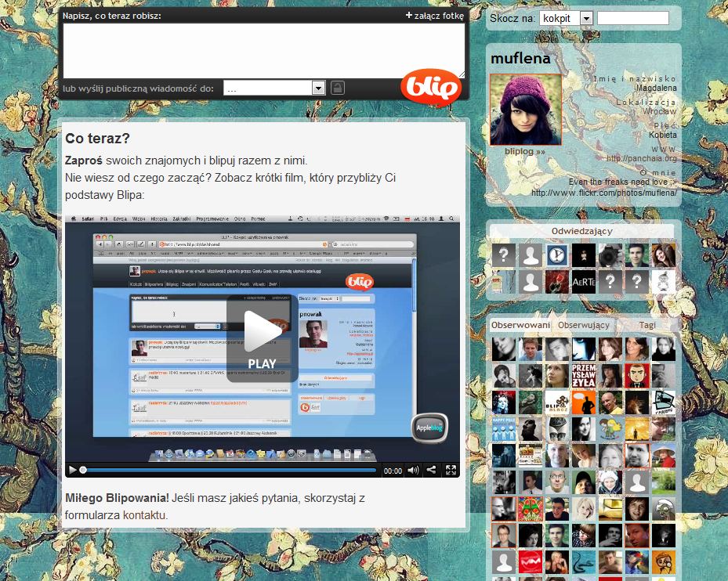The width and height of the screenshot is (728, 581).
Task: Click the "załącz fotkę" attach photo link
Action: 435,16
